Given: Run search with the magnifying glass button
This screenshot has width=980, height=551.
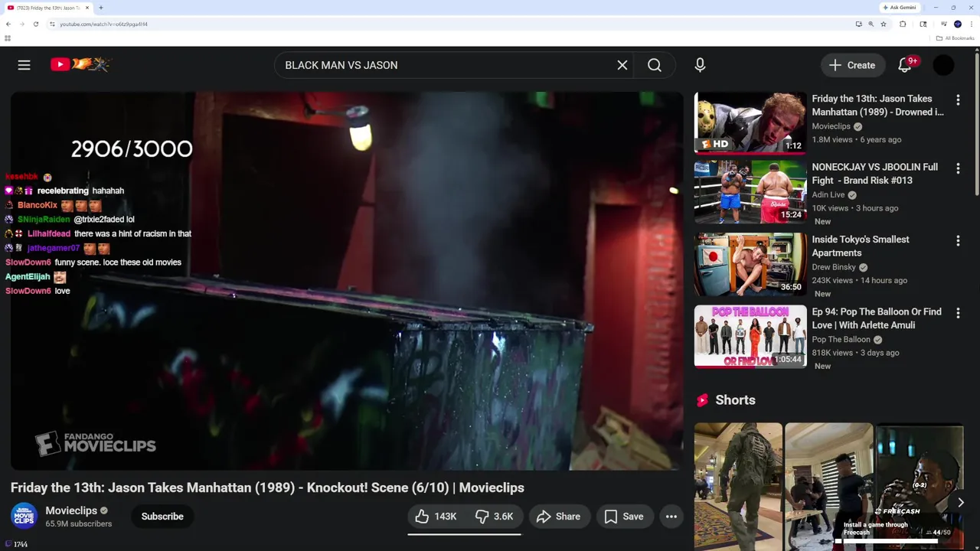Looking at the screenshot, I should pyautogui.click(x=655, y=65).
